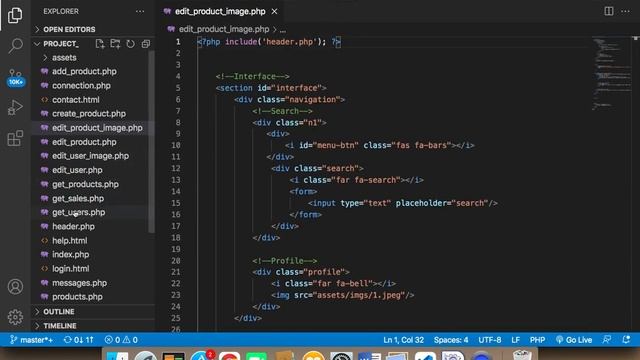Click the New File icon in PROJECT_ header

point(100,44)
